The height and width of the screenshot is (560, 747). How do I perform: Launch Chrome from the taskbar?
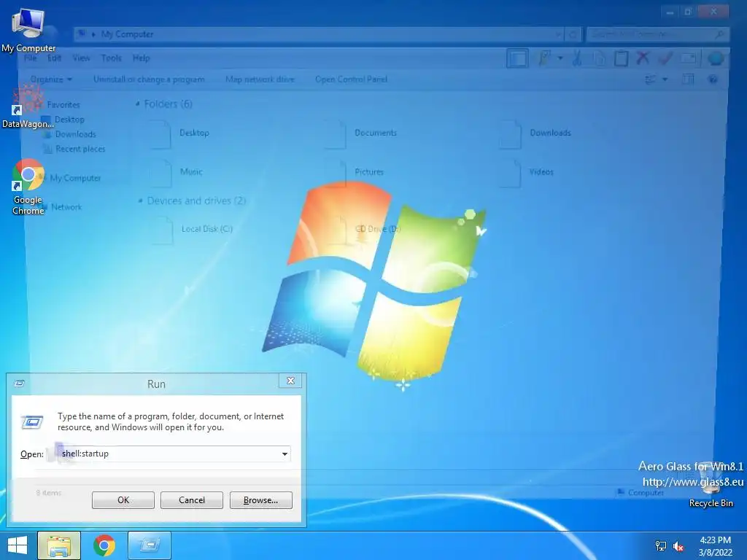tap(104, 545)
